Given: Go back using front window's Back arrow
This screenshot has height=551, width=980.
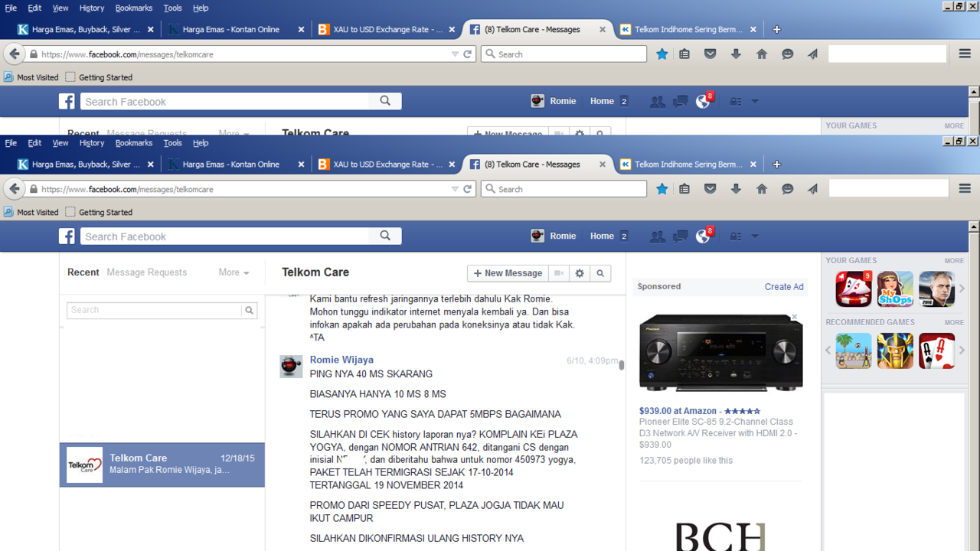Looking at the screenshot, I should coord(14,189).
